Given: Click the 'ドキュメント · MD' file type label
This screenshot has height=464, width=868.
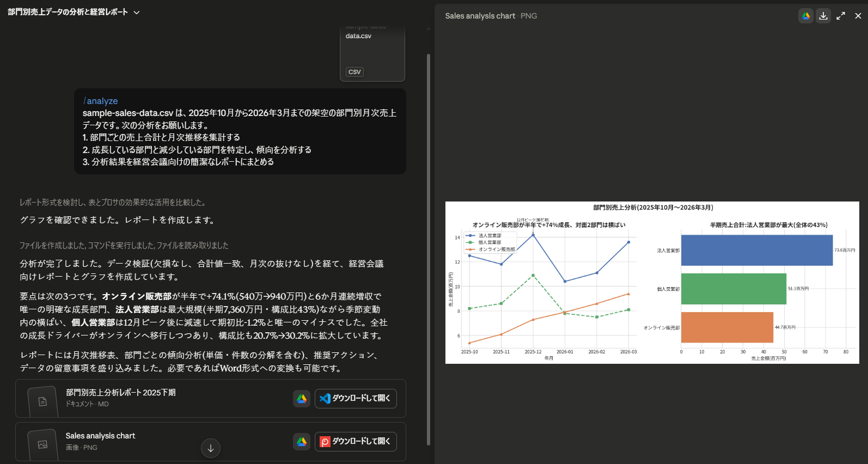Looking at the screenshot, I should point(87,404).
